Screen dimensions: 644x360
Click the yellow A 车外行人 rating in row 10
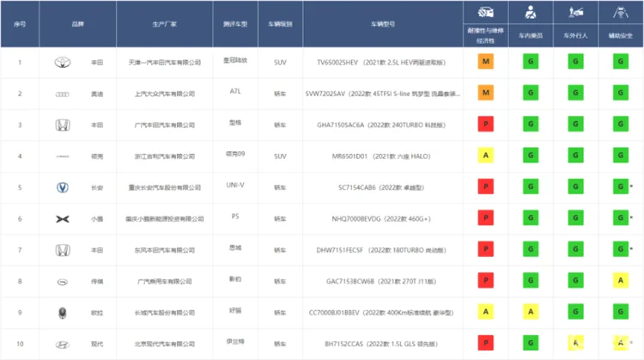tap(576, 343)
